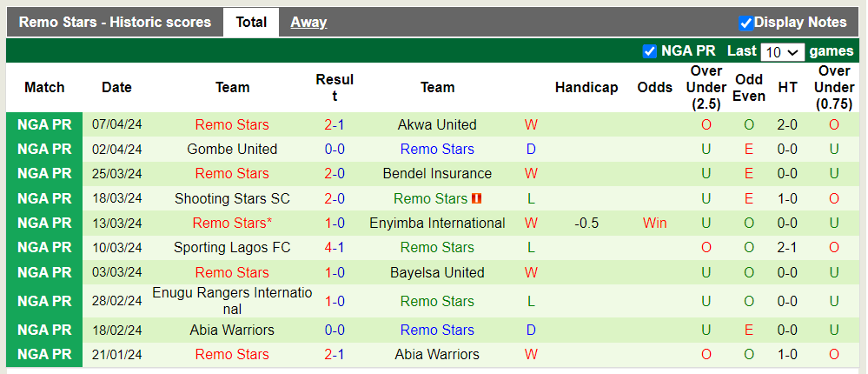The width and height of the screenshot is (868, 374).
Task: Open the last games count dropdown
Action: click(x=782, y=52)
